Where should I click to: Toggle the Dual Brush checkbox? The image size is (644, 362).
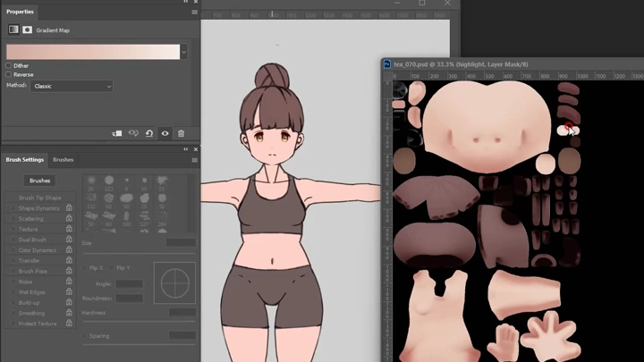(x=13, y=240)
